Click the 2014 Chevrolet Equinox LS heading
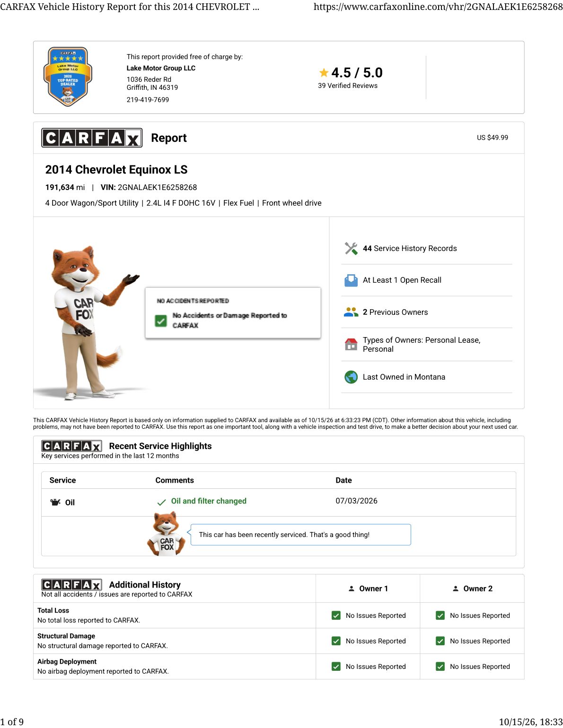 pos(116,170)
